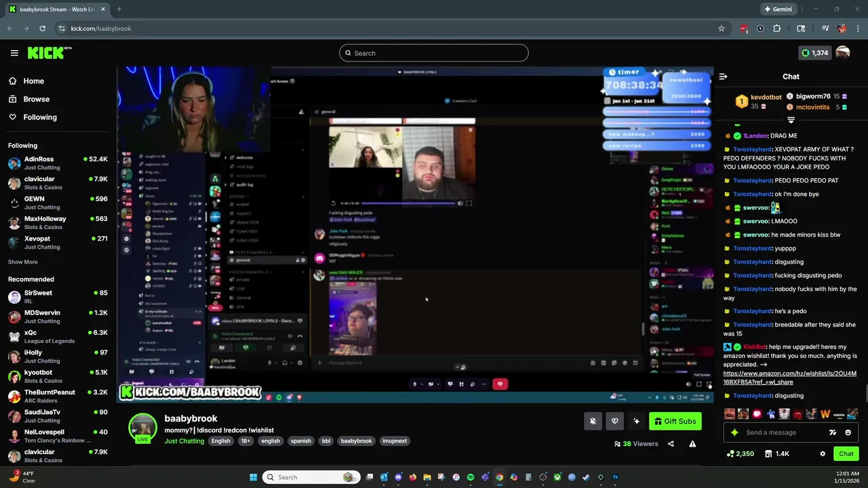This screenshot has width=868, height=488.
Task: Open the 1.4K channel shop icon
Action: [x=778, y=453]
